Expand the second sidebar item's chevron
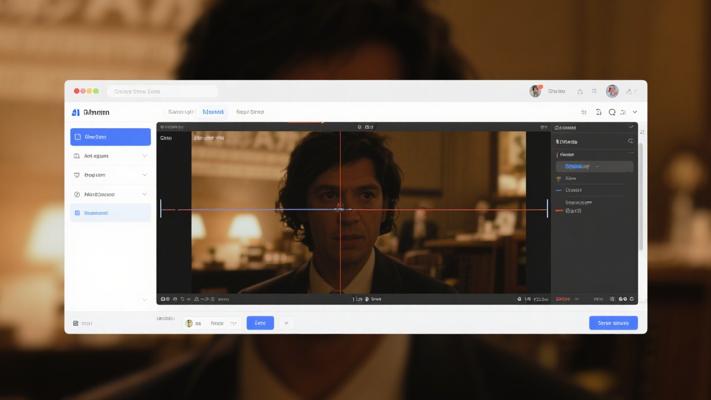The image size is (711, 400). pos(144,156)
